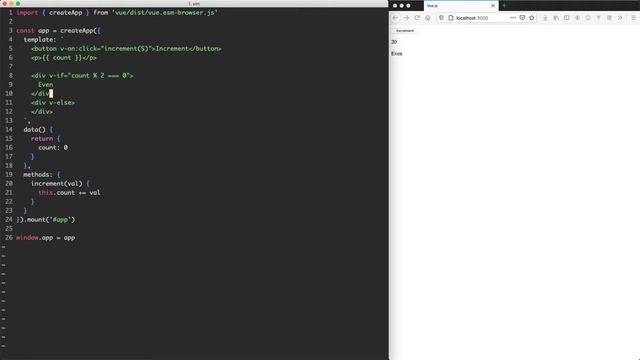Click the 'return {' line
The height and width of the screenshot is (360, 640).
[x=45, y=138]
